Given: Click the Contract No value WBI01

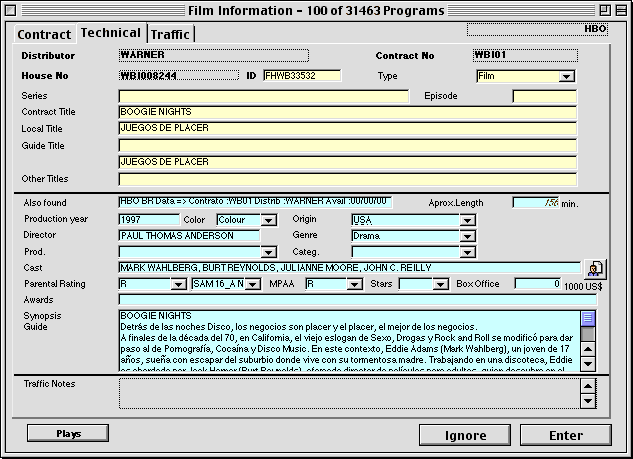Looking at the screenshot, I should pos(525,55).
